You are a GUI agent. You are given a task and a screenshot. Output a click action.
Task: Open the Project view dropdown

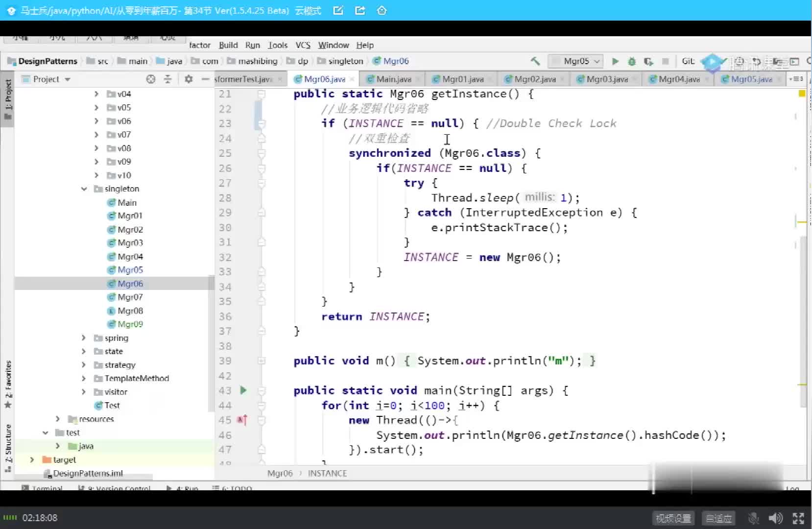click(x=67, y=79)
